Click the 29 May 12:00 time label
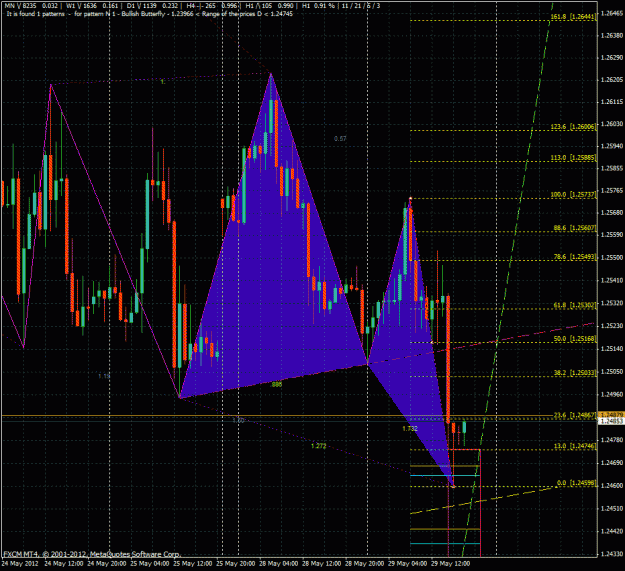Viewport: 625px width, 571px height. (x=451, y=563)
